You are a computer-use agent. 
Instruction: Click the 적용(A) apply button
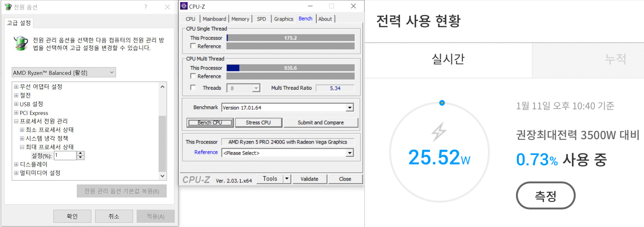click(156, 216)
